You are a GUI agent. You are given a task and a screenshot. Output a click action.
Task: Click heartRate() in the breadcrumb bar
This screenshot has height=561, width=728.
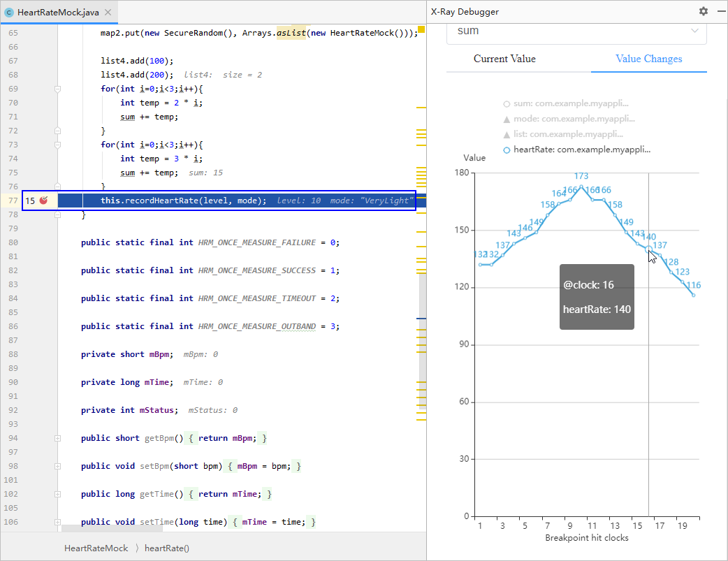[x=167, y=548]
